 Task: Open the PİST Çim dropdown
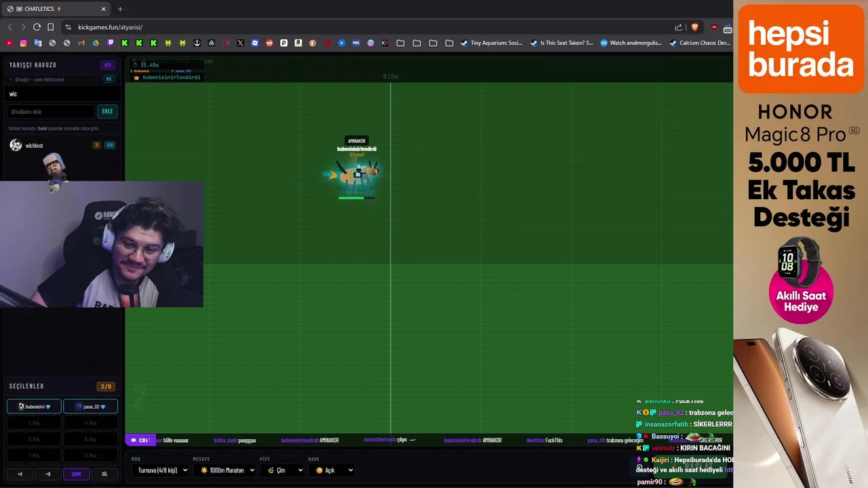click(x=283, y=470)
